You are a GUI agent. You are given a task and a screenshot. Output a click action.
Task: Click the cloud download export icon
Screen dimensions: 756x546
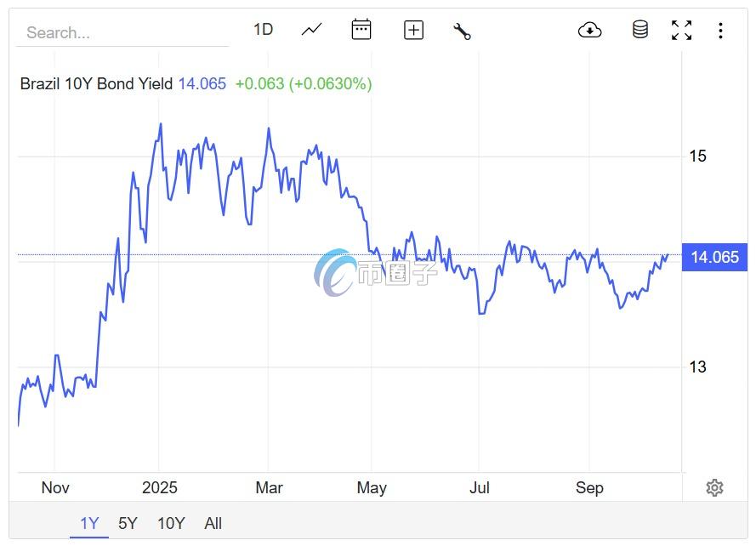tap(589, 29)
